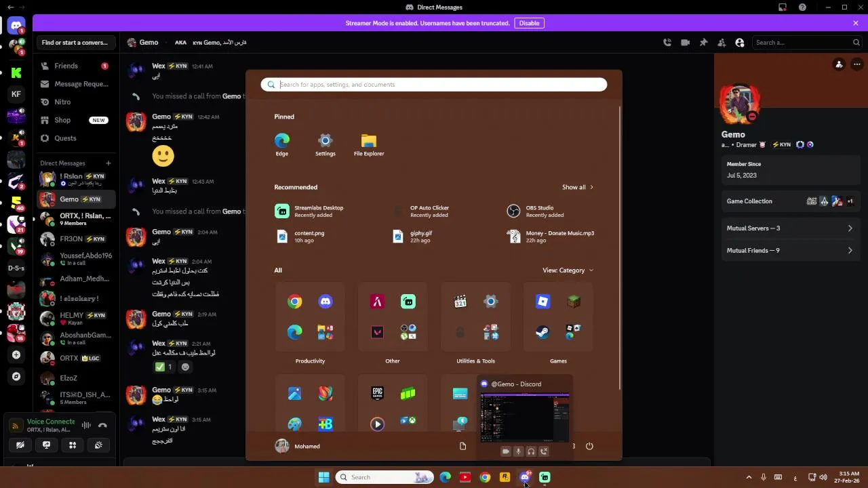The height and width of the screenshot is (488, 868).
Task: Launch Steam in Games category
Action: pos(542,332)
